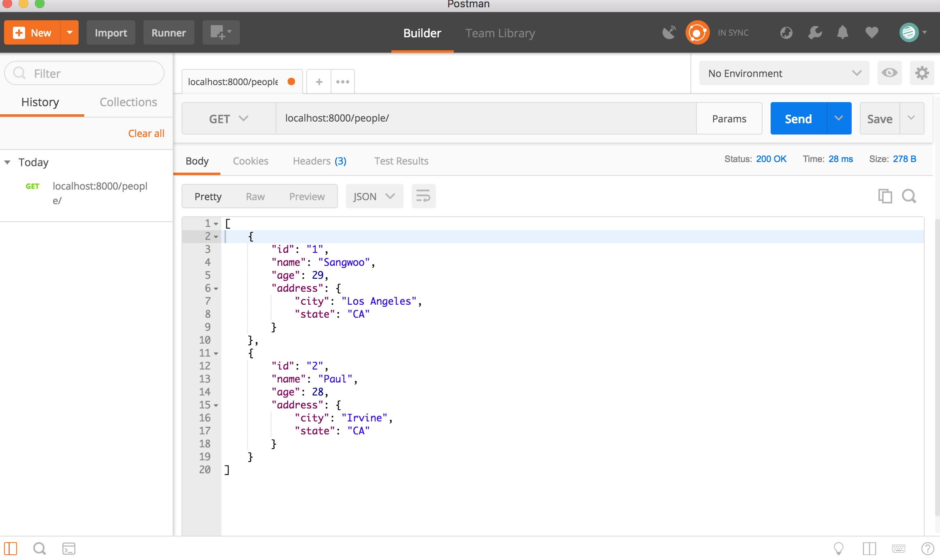This screenshot has height=560, width=940.
Task: Open the GET method dropdown
Action: coord(229,118)
